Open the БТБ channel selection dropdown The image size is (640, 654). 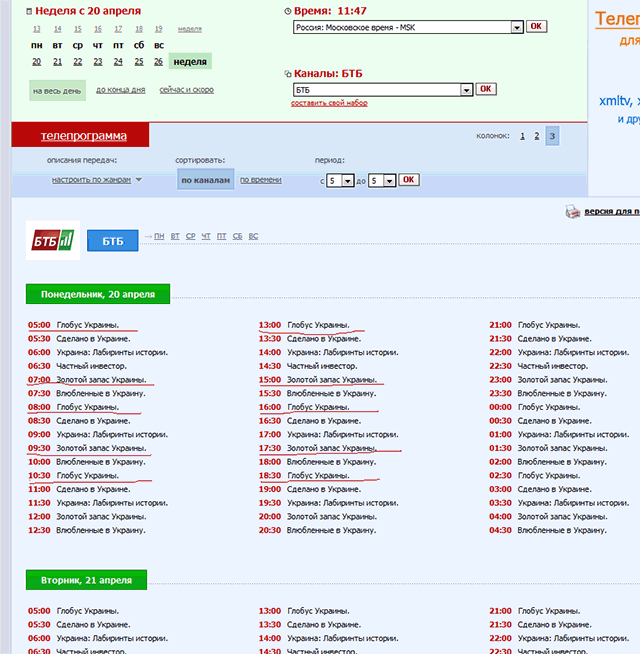466,89
